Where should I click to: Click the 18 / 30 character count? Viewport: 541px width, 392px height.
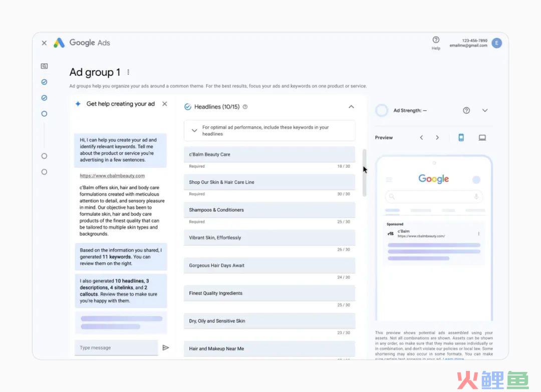[x=343, y=166]
